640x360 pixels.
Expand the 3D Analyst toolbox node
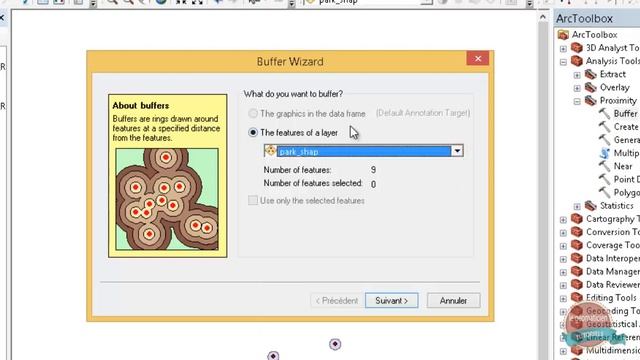click(x=563, y=49)
